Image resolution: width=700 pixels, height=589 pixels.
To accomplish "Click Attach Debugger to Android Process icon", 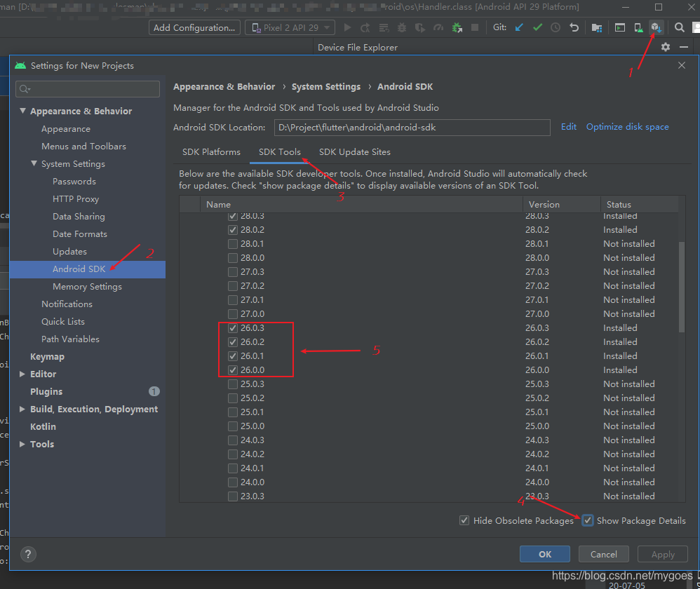I will [457, 27].
